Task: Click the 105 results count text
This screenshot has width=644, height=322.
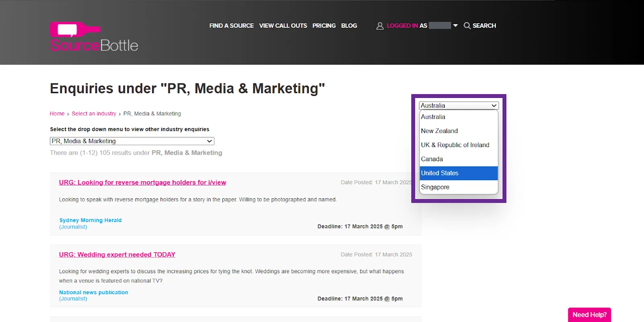Action: pos(136,153)
